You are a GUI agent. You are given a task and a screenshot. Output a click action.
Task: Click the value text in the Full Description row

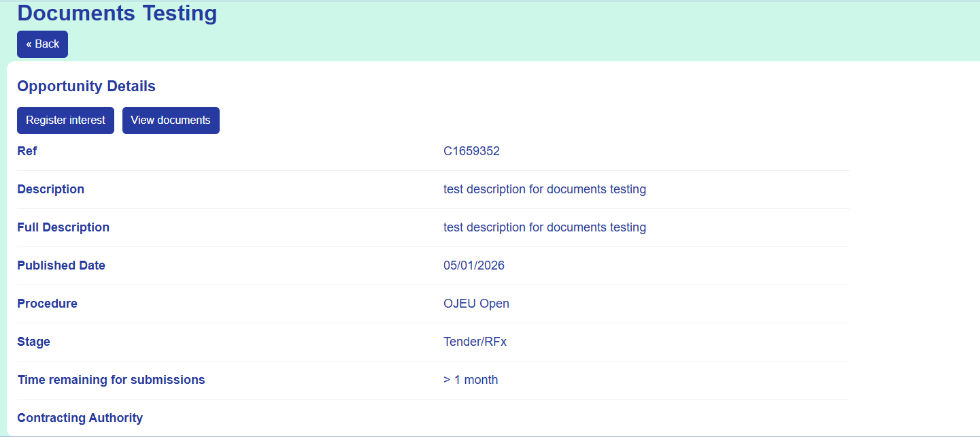[x=544, y=227]
